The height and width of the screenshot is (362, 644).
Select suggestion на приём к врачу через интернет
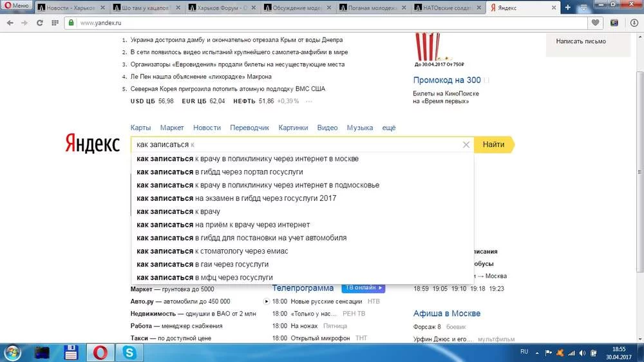(302, 225)
